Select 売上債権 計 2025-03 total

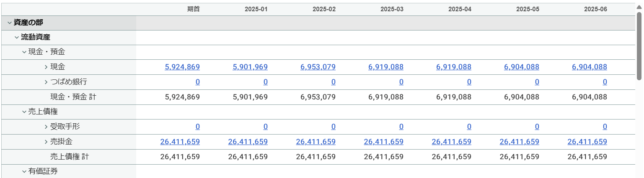coord(384,157)
